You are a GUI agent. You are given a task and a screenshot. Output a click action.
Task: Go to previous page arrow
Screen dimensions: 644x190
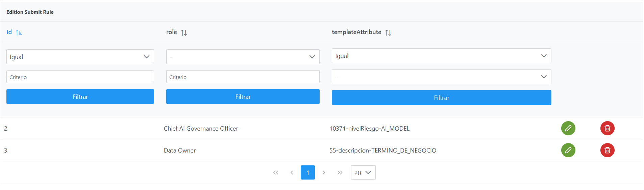click(x=292, y=172)
